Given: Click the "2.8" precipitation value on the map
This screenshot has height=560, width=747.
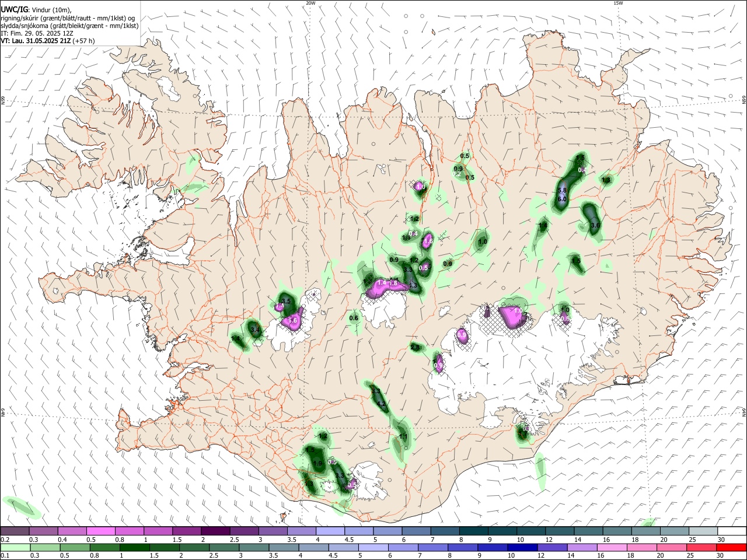Looking at the screenshot, I should [415, 348].
